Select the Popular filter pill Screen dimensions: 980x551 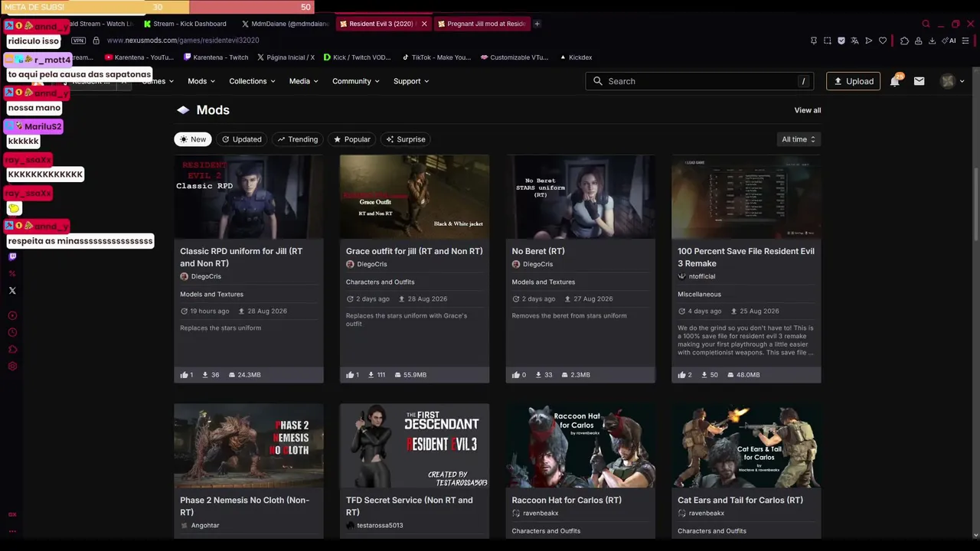[351, 139]
